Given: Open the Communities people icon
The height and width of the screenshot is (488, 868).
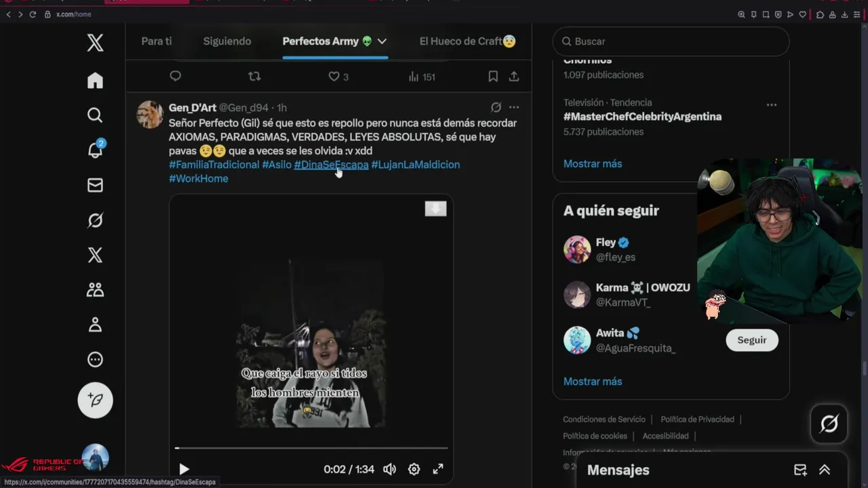Looking at the screenshot, I should pos(95,290).
